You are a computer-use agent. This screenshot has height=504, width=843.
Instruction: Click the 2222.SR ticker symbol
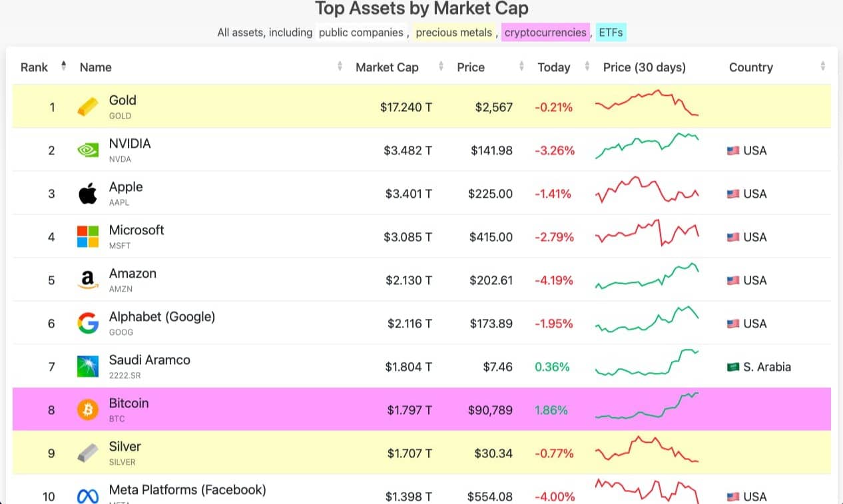125,376
